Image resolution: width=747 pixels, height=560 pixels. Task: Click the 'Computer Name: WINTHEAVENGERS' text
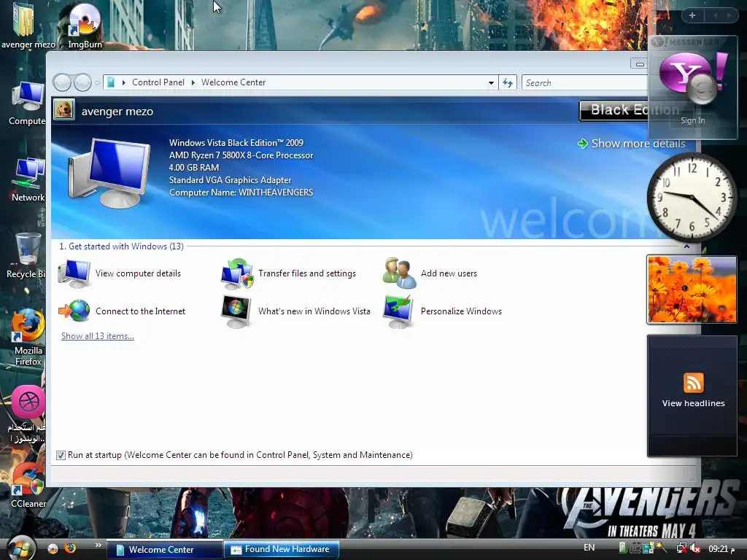click(241, 192)
